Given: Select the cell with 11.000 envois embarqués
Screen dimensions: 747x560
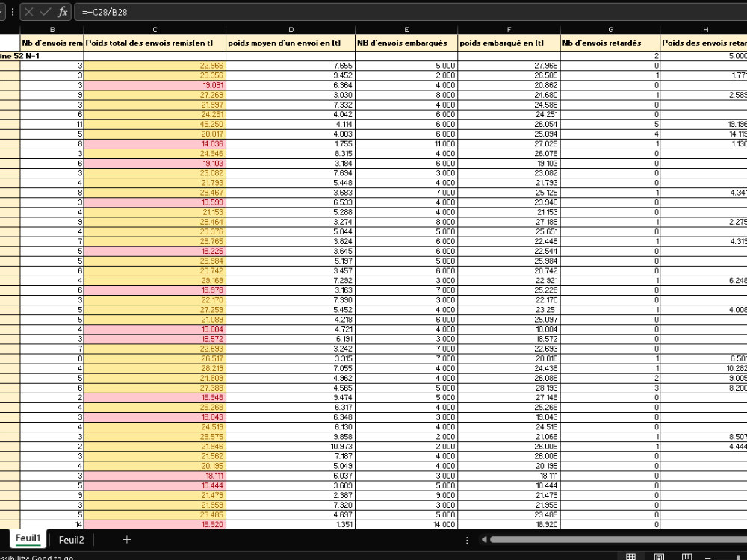Looking at the screenshot, I should [x=406, y=144].
